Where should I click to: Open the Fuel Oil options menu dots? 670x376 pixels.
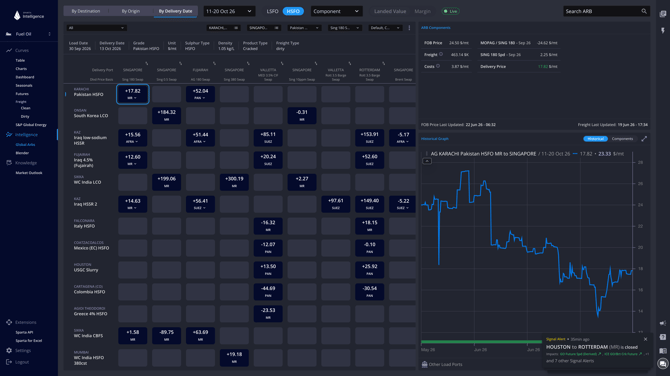point(50,34)
